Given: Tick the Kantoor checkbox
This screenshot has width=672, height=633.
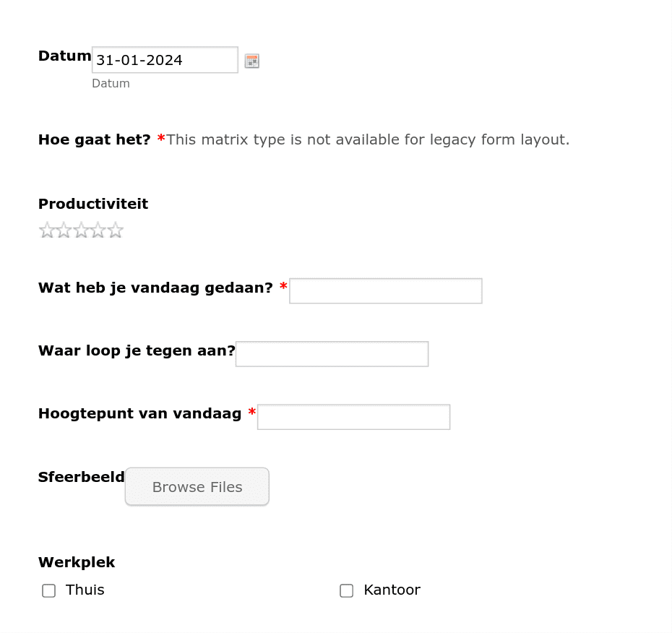Looking at the screenshot, I should coord(347,590).
